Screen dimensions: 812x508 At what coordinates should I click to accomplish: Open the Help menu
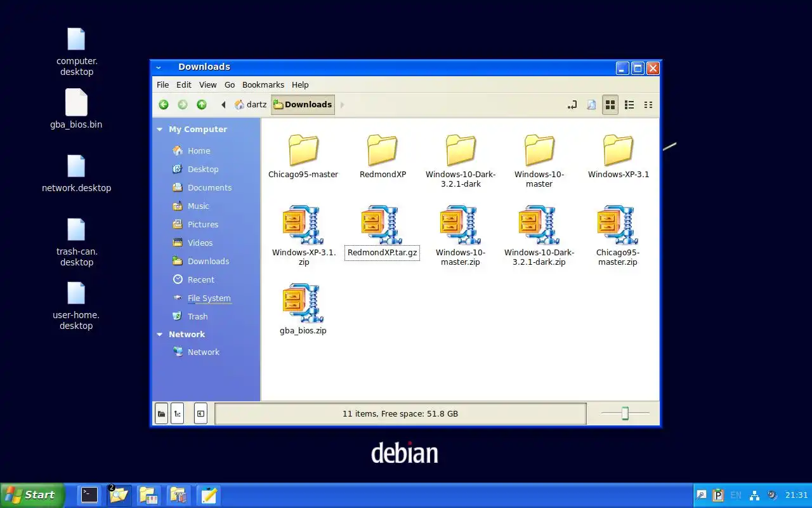point(300,85)
